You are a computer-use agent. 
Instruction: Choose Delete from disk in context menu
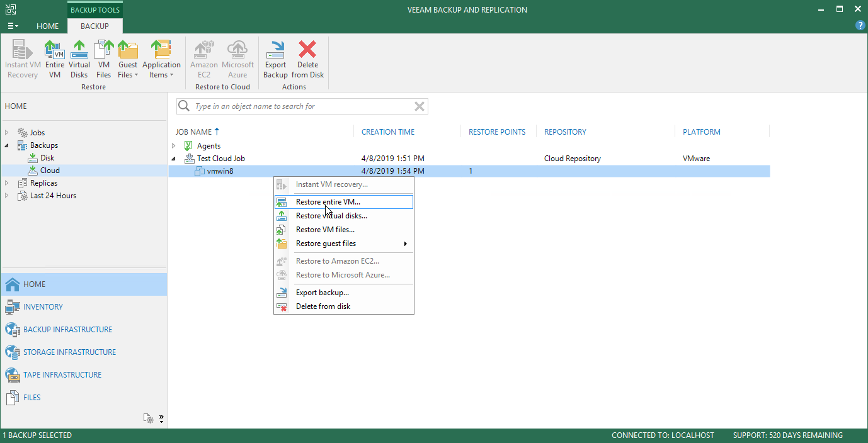(x=344, y=306)
